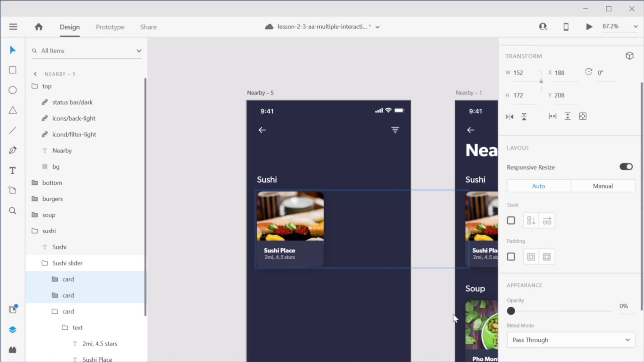The width and height of the screenshot is (644, 362).
Task: Click the X position field 188
Action: (x=566, y=73)
